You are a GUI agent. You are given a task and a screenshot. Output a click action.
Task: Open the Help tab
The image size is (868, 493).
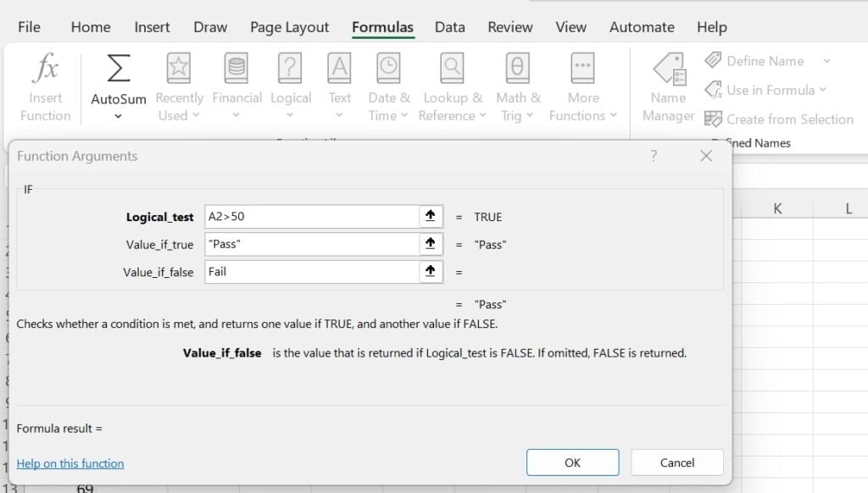[712, 27]
